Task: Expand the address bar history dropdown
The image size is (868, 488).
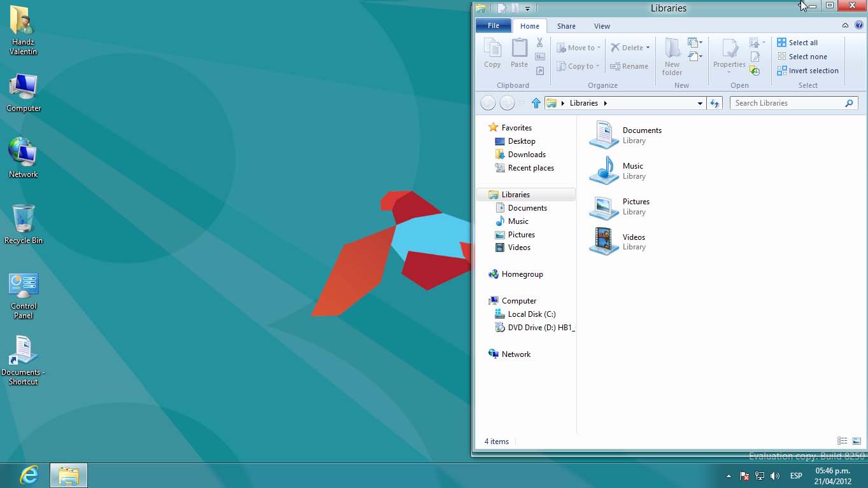Action: tap(700, 103)
